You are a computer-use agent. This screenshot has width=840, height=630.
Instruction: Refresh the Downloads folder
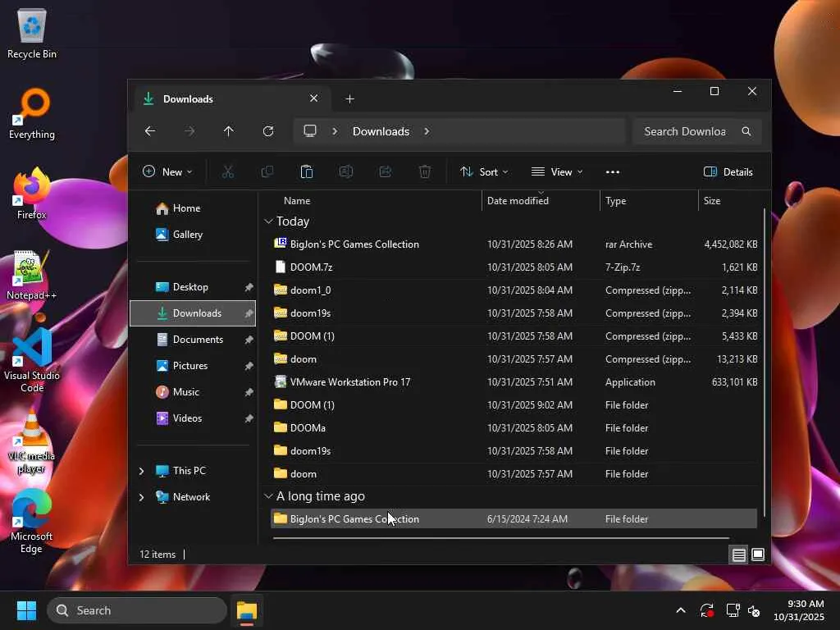coord(268,131)
